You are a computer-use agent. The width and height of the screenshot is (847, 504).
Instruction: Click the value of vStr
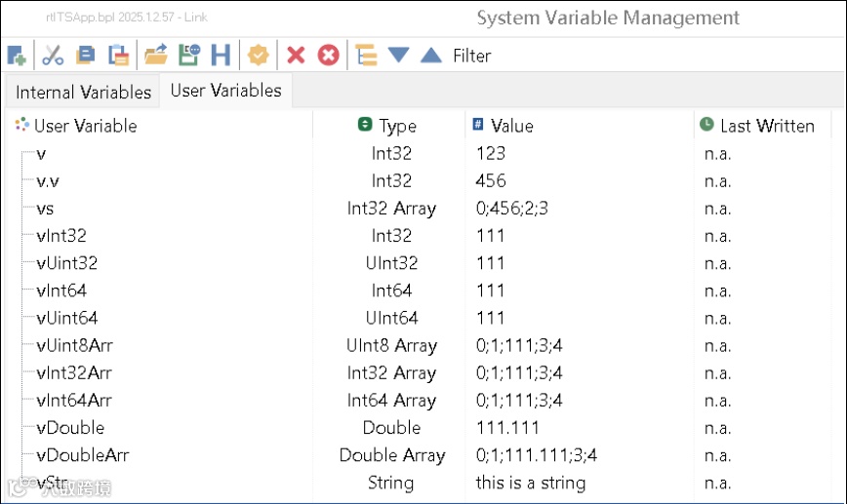530,483
